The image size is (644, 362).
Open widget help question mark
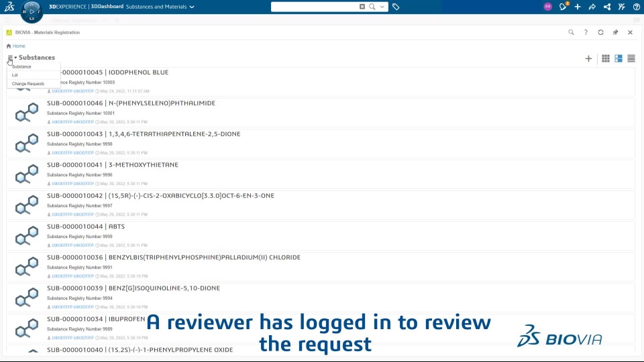tap(586, 32)
